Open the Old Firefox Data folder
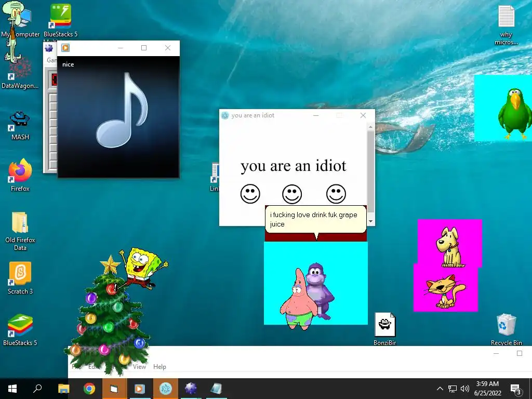The height and width of the screenshot is (399, 532). 20,231
